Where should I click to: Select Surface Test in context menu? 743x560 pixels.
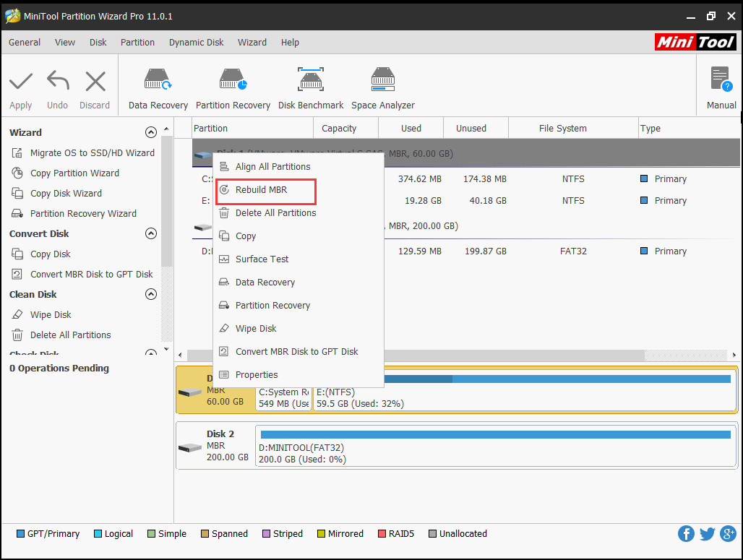pos(299,259)
